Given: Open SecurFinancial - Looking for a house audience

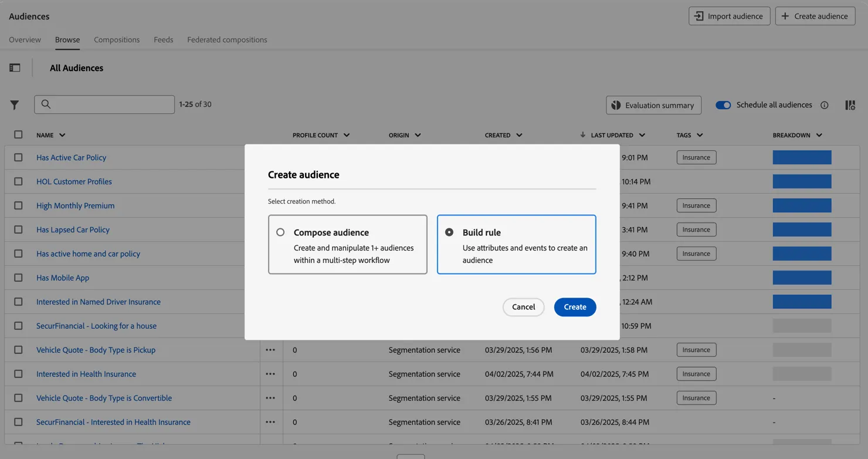Looking at the screenshot, I should click(96, 326).
